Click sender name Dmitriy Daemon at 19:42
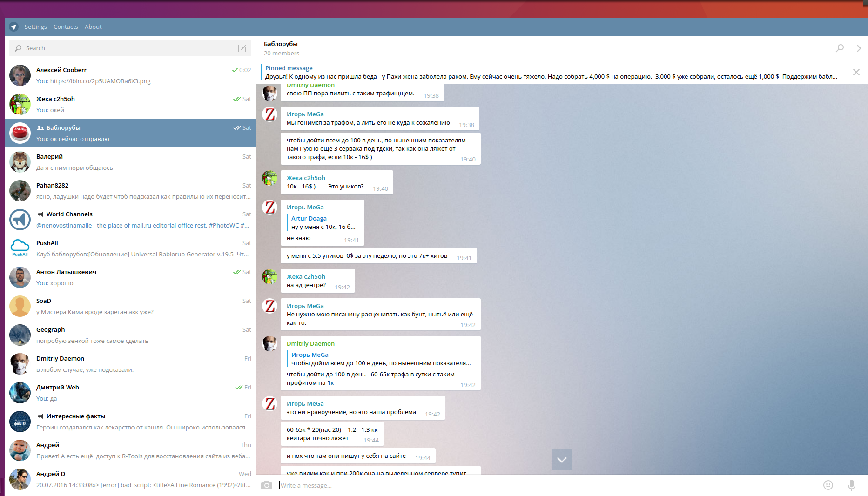 (x=310, y=343)
